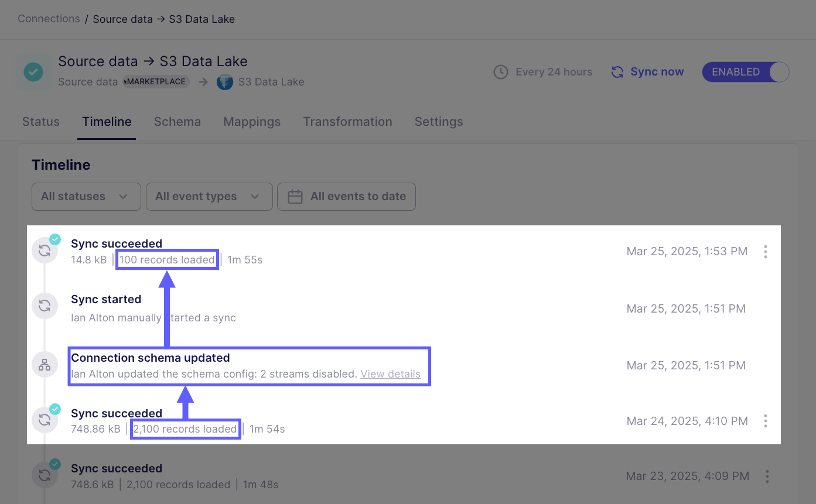
Task: Expand the MARKETPLACE label next to Source data
Action: click(x=155, y=82)
